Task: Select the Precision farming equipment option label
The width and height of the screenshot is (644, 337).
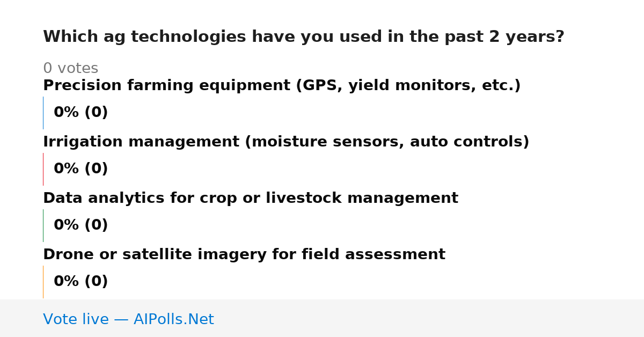Action: 282,86
